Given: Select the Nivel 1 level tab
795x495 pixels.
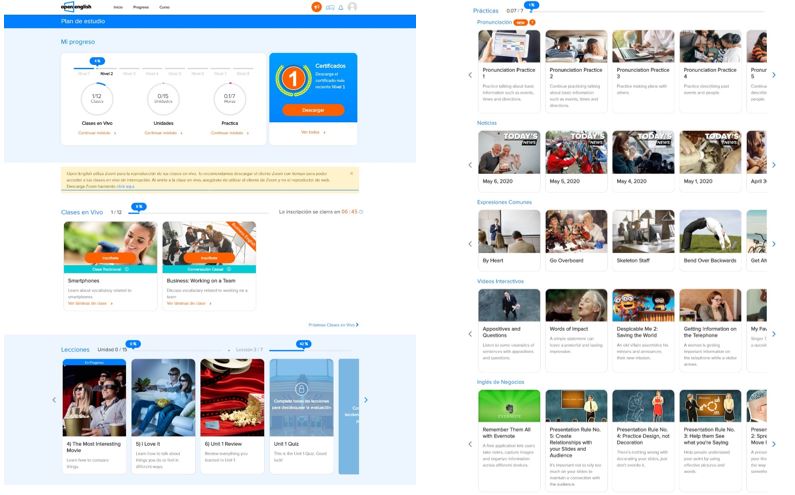Looking at the screenshot, I should click(x=84, y=74).
